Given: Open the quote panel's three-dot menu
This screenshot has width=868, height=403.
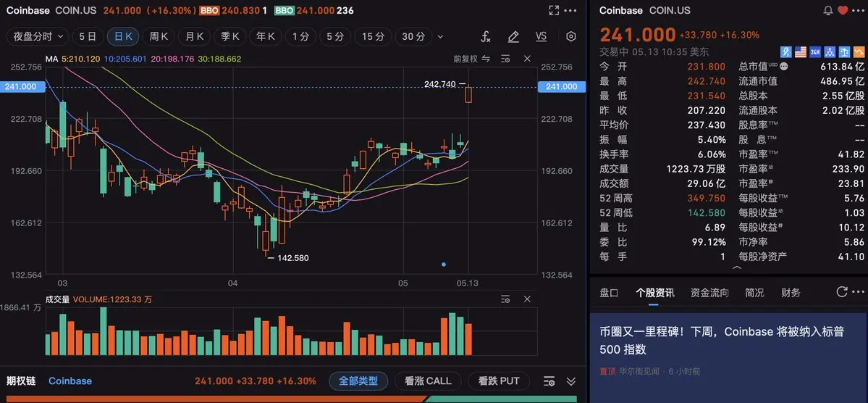Looking at the screenshot, I should [857, 11].
